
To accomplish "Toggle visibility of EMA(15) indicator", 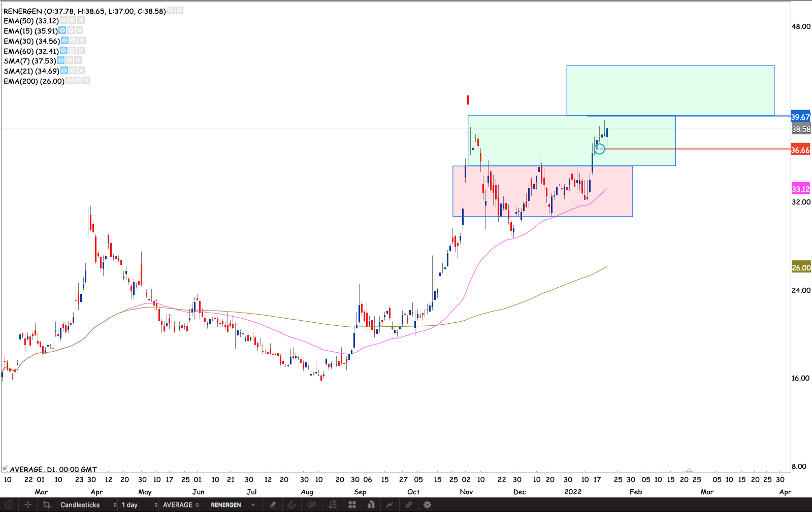I will click(x=62, y=30).
